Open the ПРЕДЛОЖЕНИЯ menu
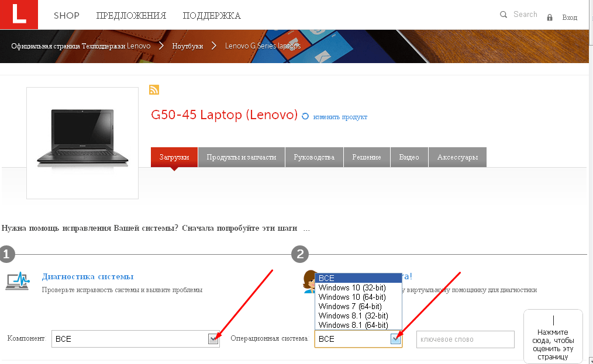 (x=131, y=16)
